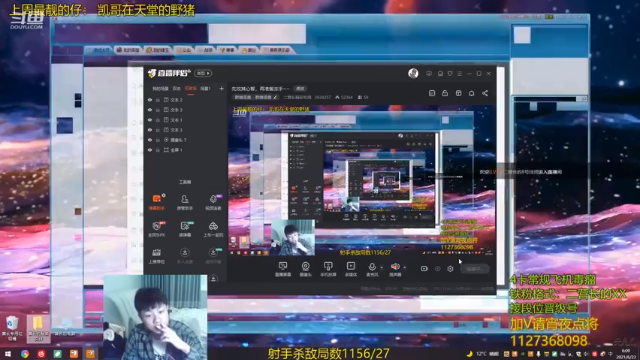
Task: Mute the 扬声器 speaker
Action: 395,269
